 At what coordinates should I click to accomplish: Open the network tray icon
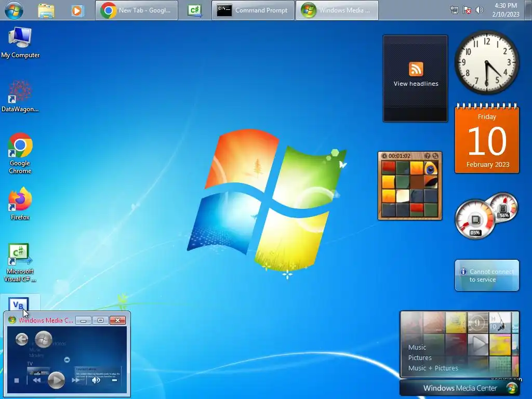click(x=454, y=10)
